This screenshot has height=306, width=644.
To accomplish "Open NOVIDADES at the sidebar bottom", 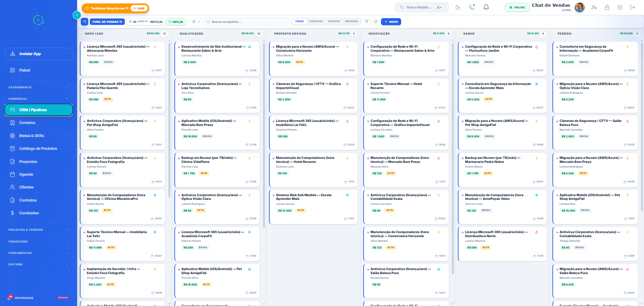I will pos(39,298).
